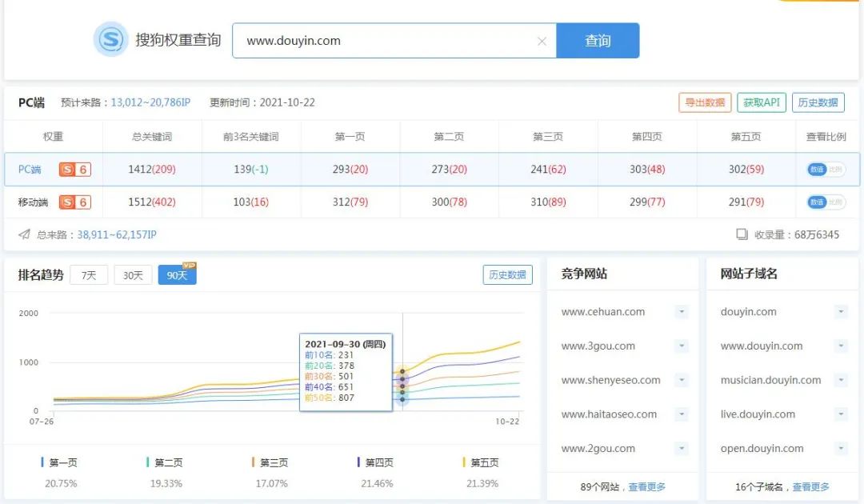
Task: Open competitor link www.cehuan.com
Action: coord(603,312)
